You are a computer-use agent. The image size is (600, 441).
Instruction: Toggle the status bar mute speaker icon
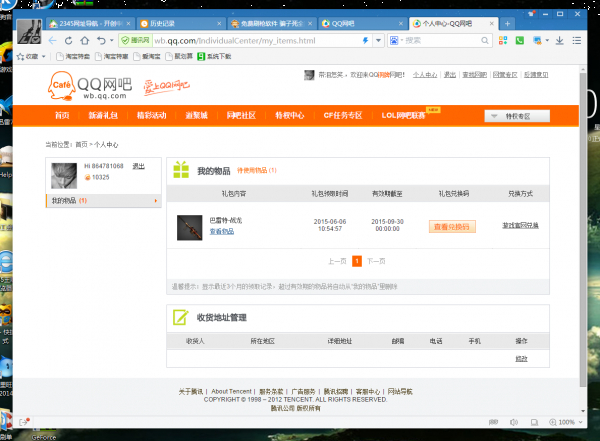tap(514, 422)
